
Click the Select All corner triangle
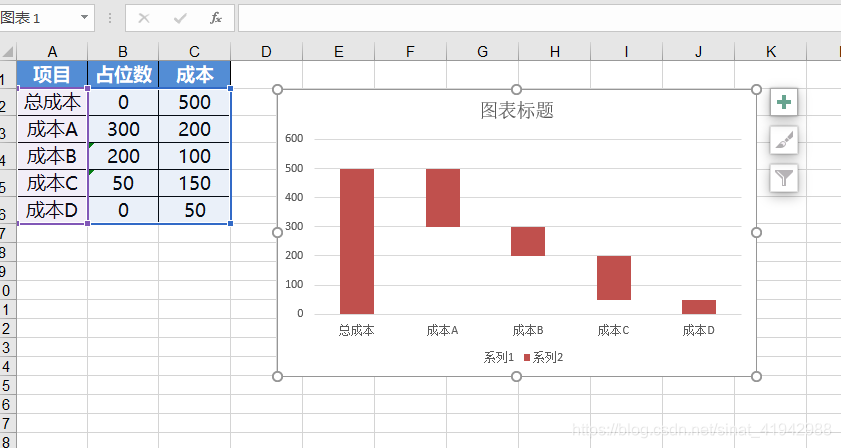pyautogui.click(x=8, y=52)
